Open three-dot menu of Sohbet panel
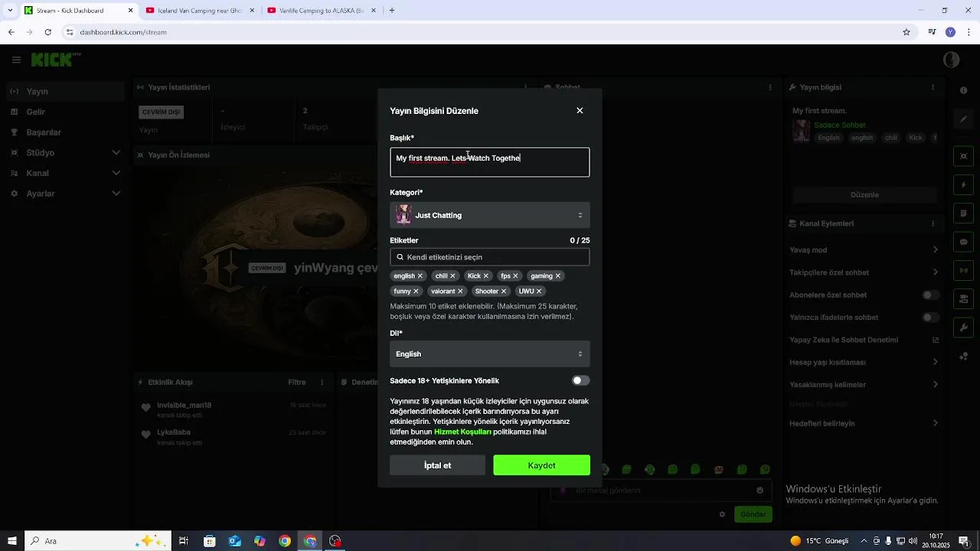Screen dimensions: 980x551 click(x=770, y=87)
